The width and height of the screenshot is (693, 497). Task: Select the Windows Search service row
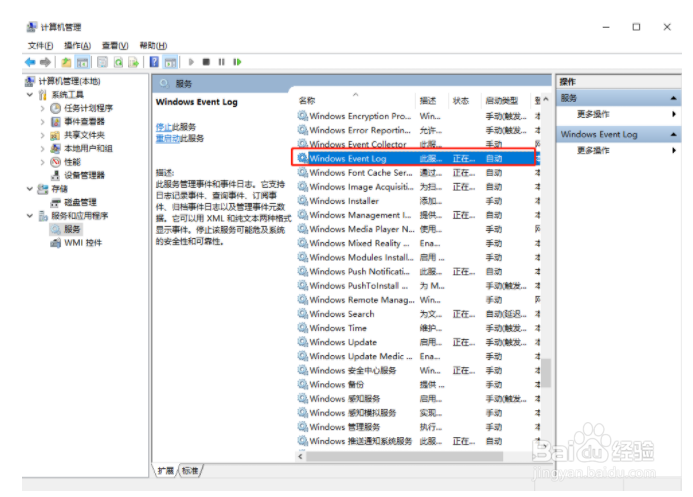(419, 314)
